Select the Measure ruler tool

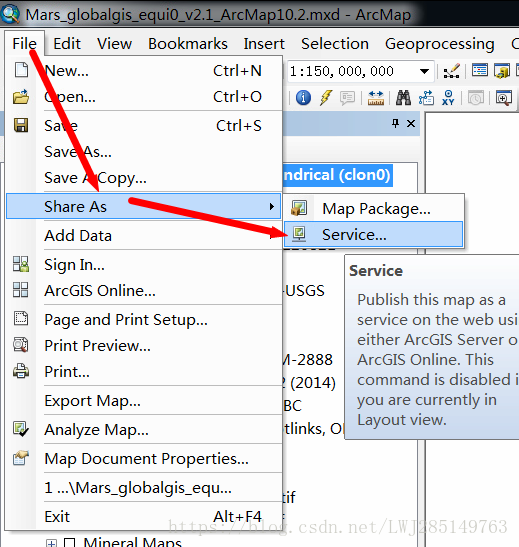(x=376, y=98)
